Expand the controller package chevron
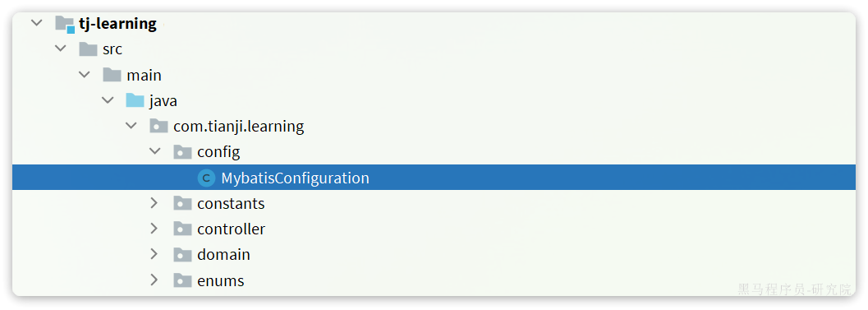 pos(154,229)
